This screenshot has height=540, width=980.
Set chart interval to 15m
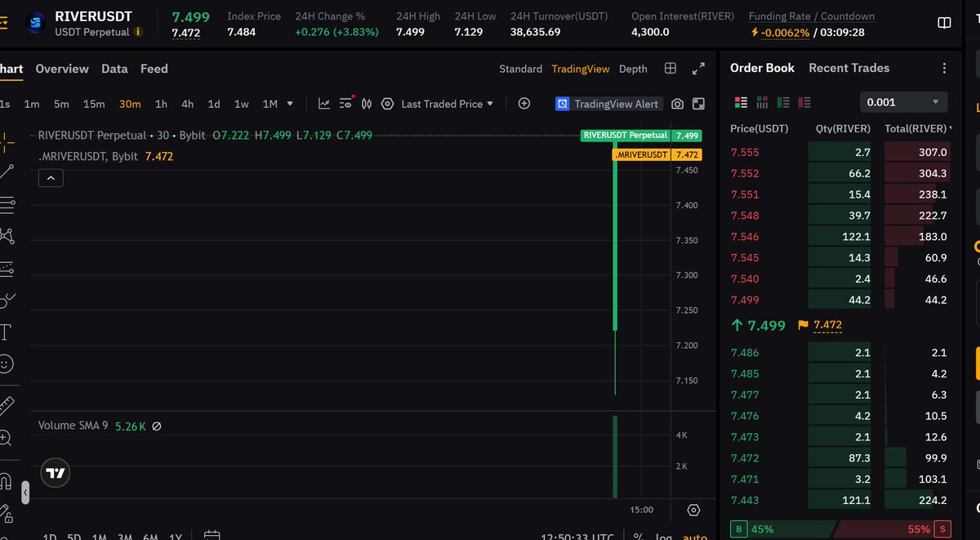pyautogui.click(x=94, y=104)
